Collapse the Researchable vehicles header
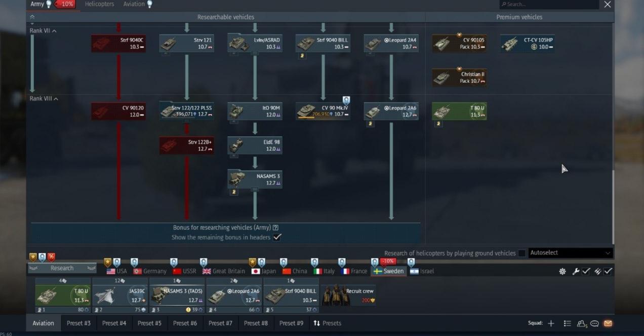Screen dimensions: 644x336 click(32, 17)
